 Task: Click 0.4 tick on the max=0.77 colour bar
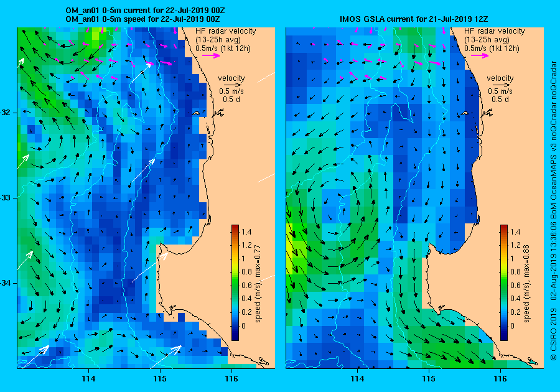click(x=246, y=299)
